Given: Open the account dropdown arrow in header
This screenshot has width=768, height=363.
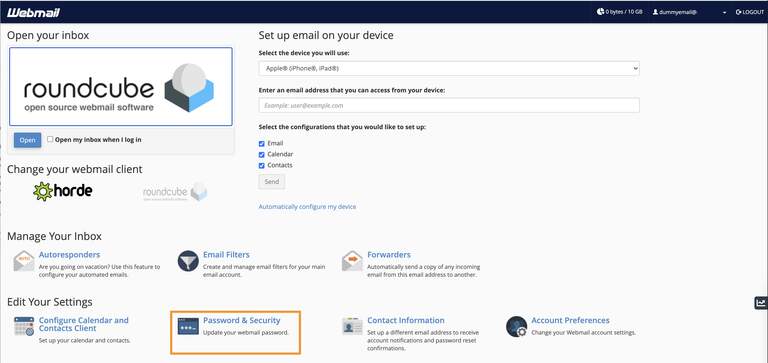Looking at the screenshot, I should pos(724,13).
